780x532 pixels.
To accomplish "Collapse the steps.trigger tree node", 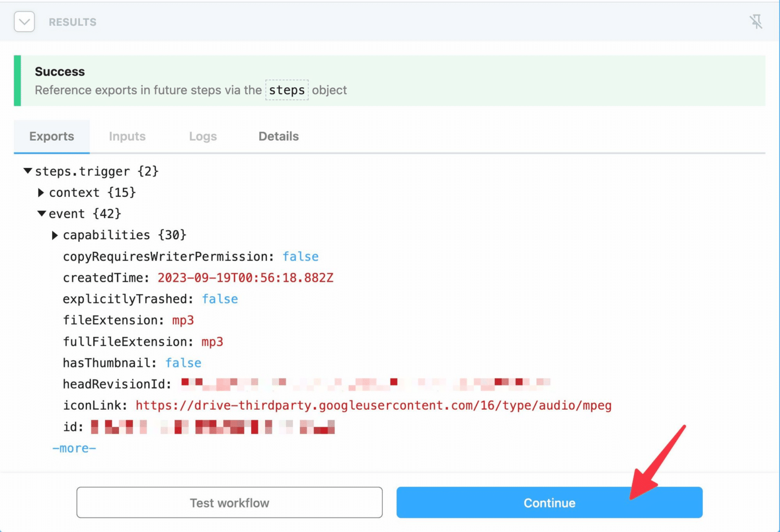I will click(x=28, y=171).
